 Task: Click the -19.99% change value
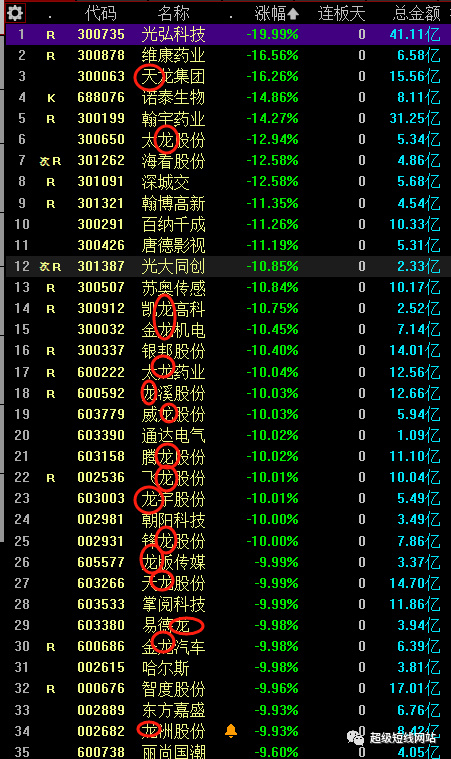coord(272,34)
